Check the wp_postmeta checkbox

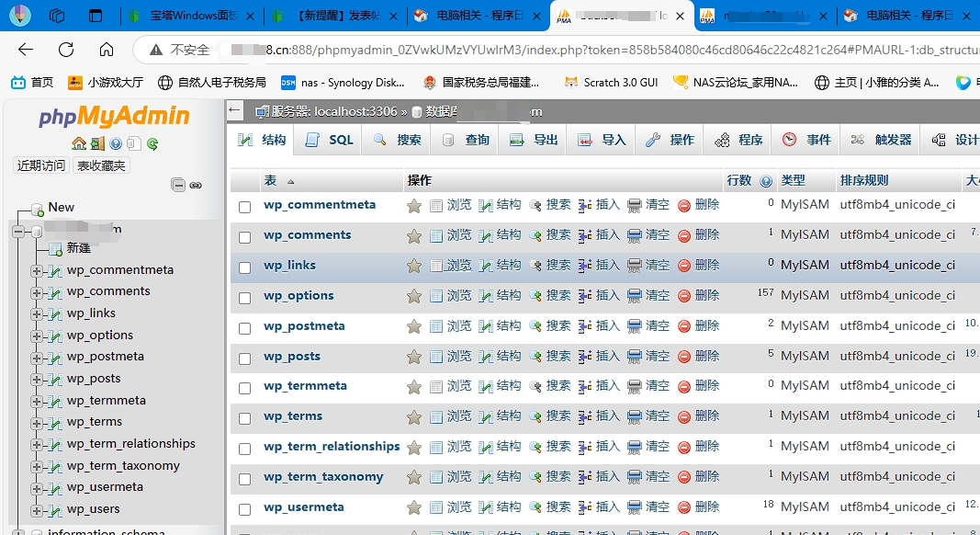point(245,328)
